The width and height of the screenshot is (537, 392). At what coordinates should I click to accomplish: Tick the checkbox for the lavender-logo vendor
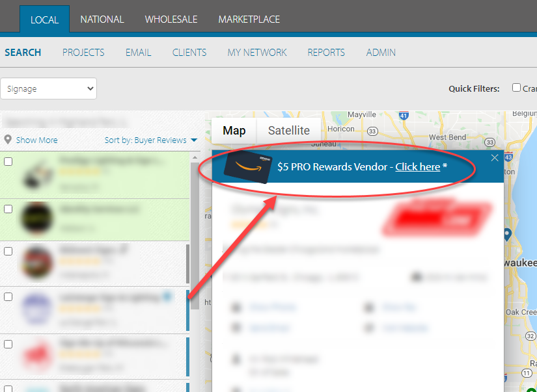pyautogui.click(x=8, y=297)
